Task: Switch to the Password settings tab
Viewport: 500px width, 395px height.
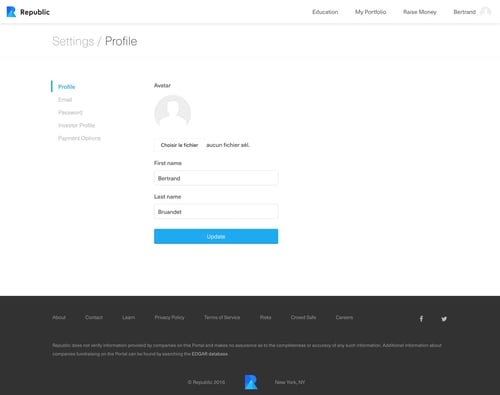Action: pyautogui.click(x=70, y=112)
